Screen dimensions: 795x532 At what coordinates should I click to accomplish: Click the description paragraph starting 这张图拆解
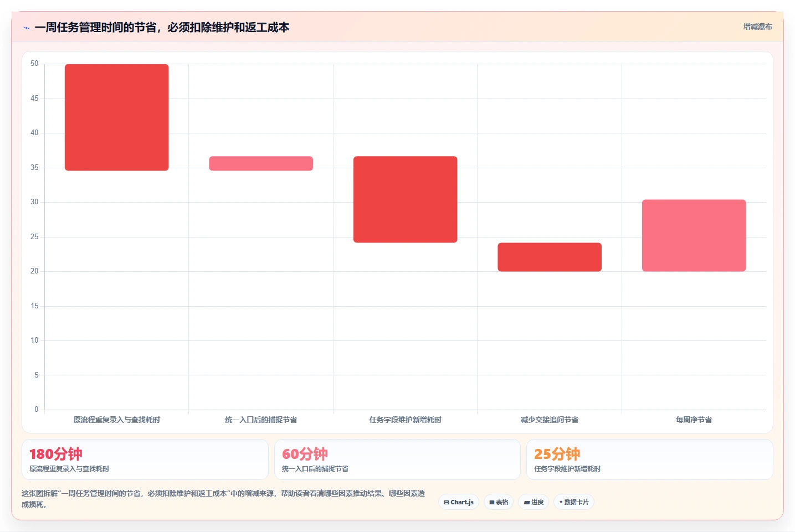pos(224,499)
